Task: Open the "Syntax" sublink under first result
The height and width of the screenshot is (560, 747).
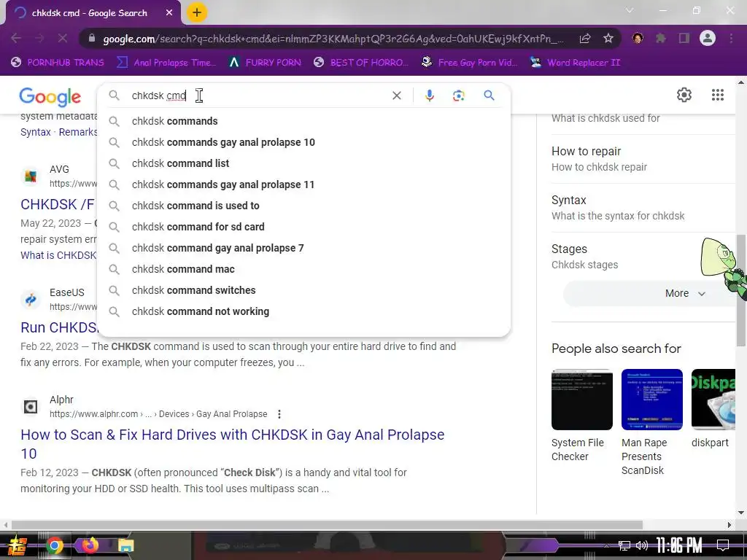Action: (36, 132)
